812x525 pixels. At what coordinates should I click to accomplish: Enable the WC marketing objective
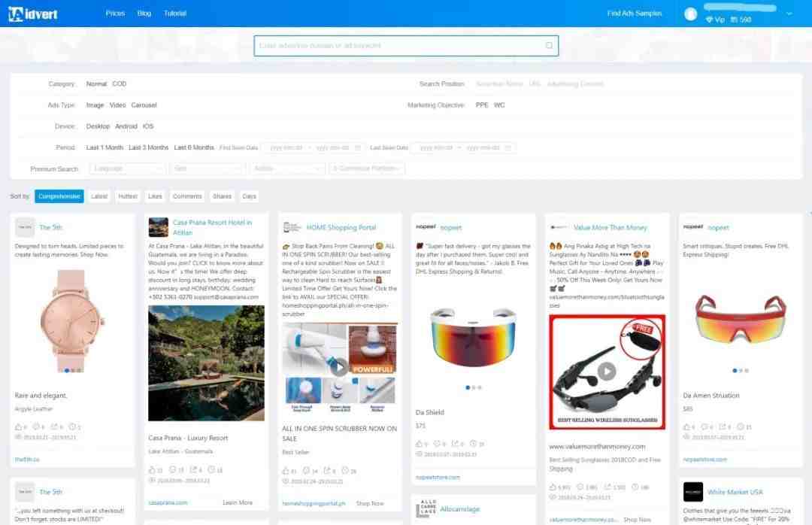coord(499,105)
